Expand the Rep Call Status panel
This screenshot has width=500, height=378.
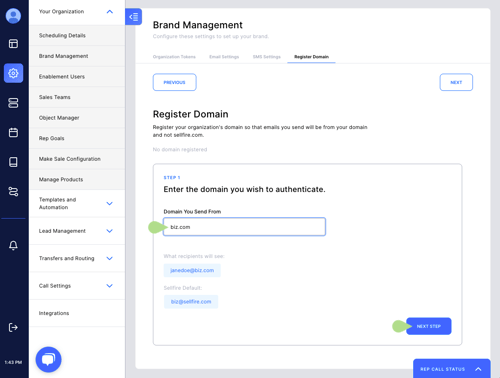452,369
